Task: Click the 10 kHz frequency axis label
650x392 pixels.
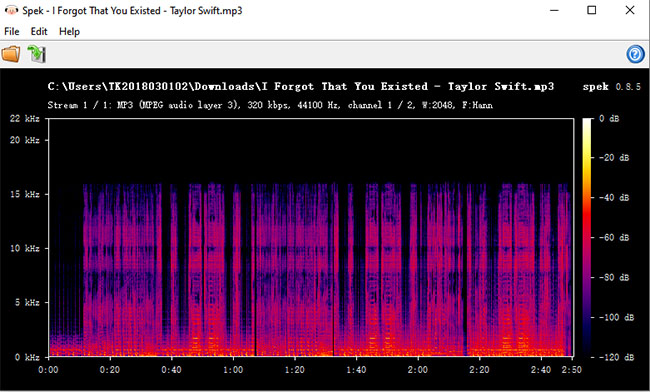Action: point(25,248)
